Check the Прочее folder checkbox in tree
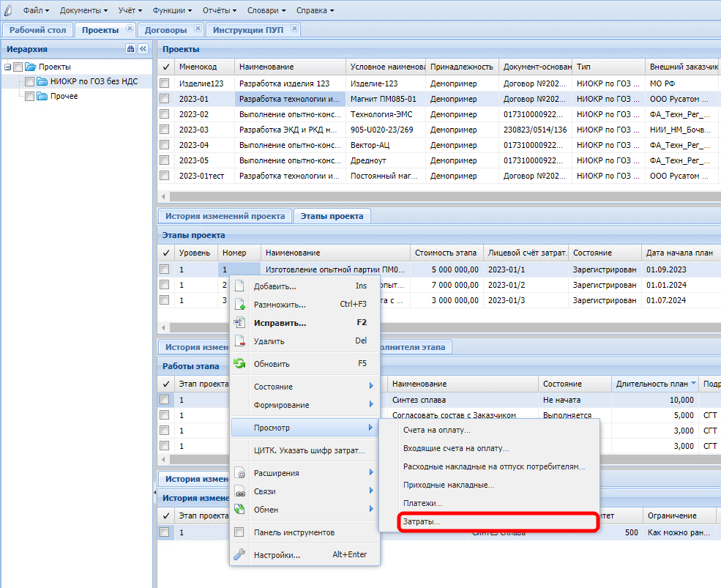 [29, 97]
